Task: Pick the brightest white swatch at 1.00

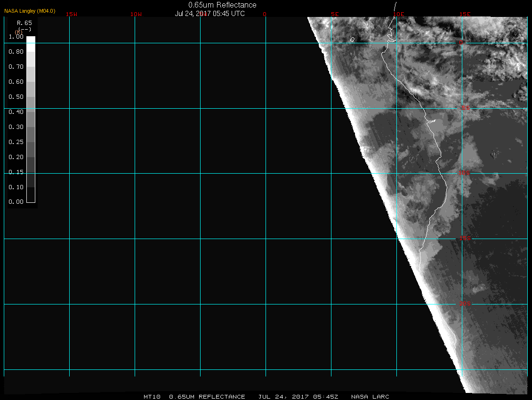Action: 31,40
